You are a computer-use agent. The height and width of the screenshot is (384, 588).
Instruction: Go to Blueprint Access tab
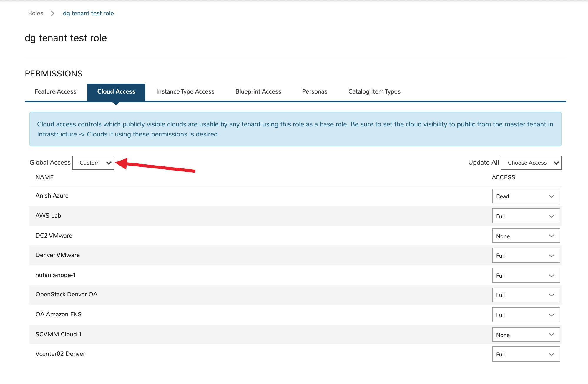pos(258,91)
